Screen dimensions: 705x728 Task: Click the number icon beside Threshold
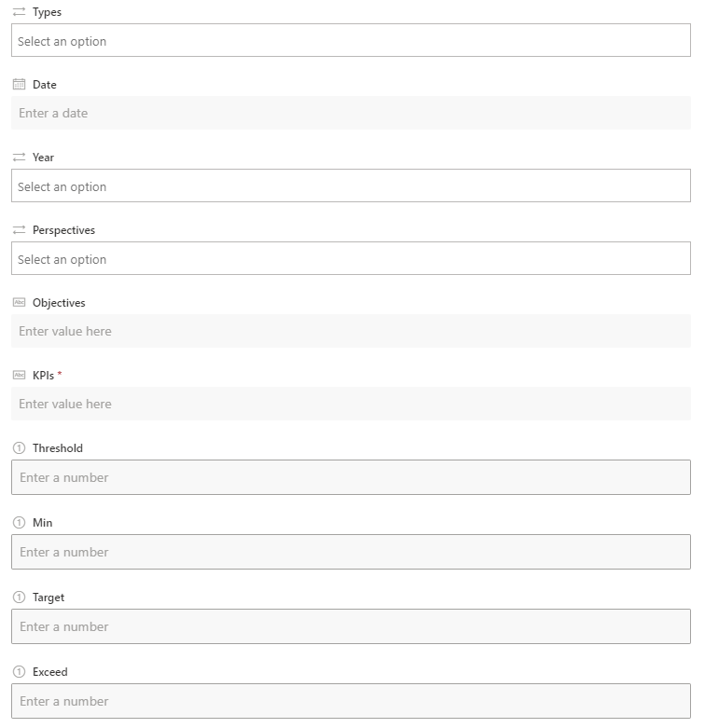[x=19, y=448]
